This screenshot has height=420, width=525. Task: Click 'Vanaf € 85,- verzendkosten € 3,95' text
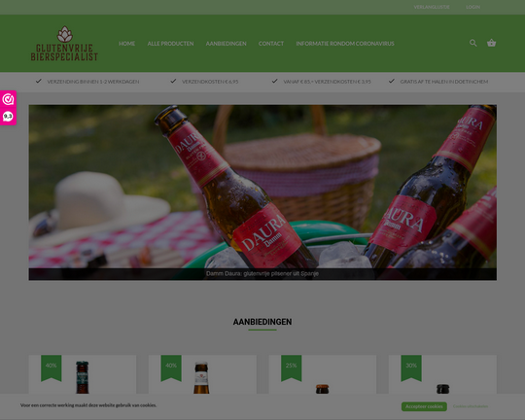327,82
